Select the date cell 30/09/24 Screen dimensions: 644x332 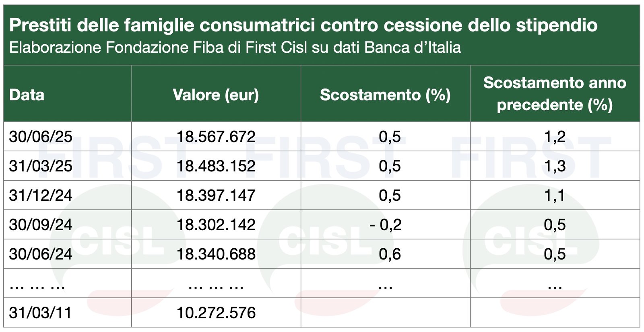41,225
